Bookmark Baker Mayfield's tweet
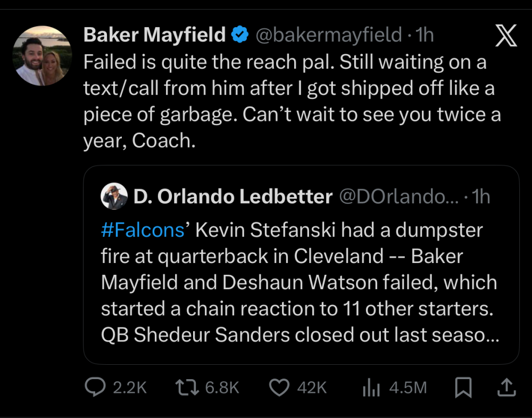The width and height of the screenshot is (532, 418). click(463, 388)
